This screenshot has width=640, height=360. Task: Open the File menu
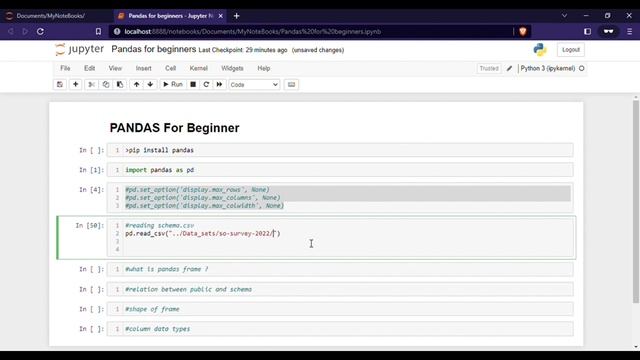(x=65, y=68)
